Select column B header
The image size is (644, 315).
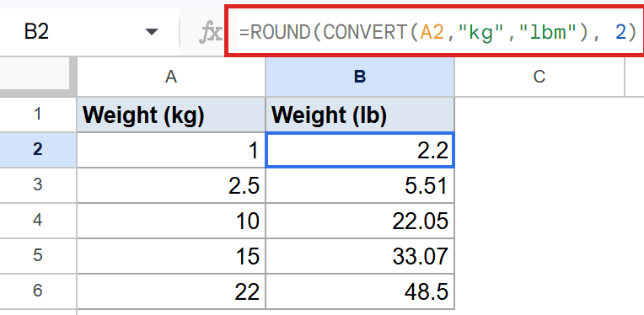pos(360,77)
